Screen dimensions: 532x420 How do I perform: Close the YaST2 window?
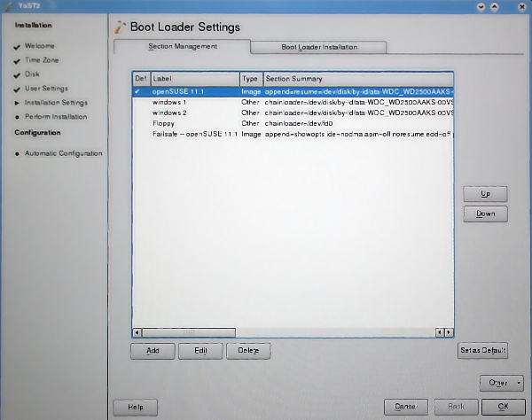click(x=522, y=7)
